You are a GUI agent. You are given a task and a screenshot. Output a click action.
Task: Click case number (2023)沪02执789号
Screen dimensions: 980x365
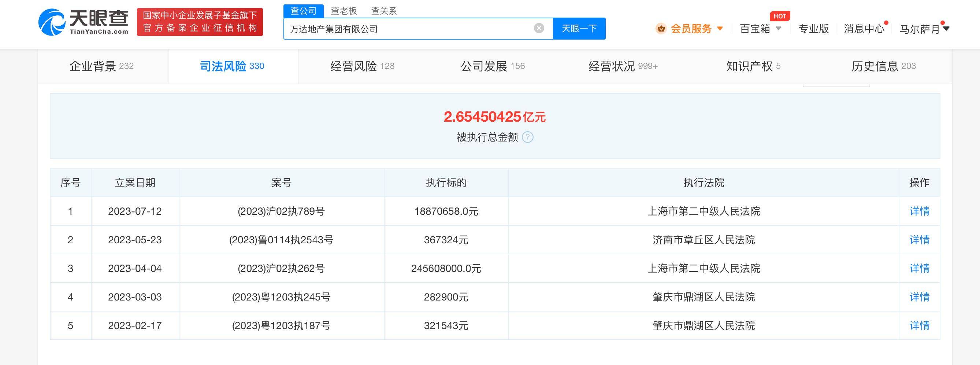281,211
